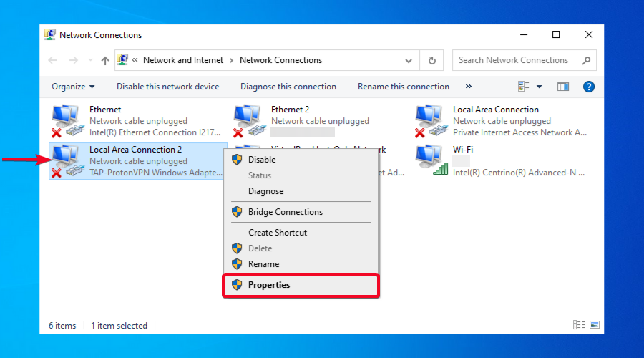
Task: Click the shield icon beside Rename
Action: (x=237, y=264)
